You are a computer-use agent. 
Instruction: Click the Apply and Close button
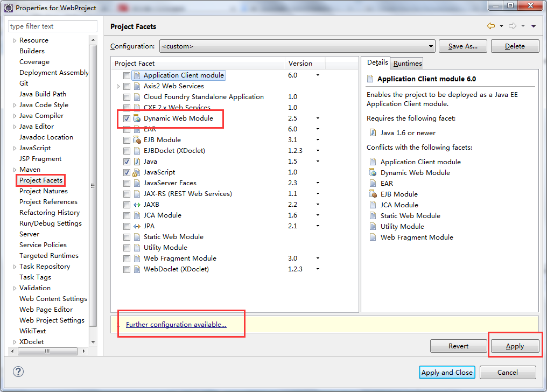[x=447, y=372]
